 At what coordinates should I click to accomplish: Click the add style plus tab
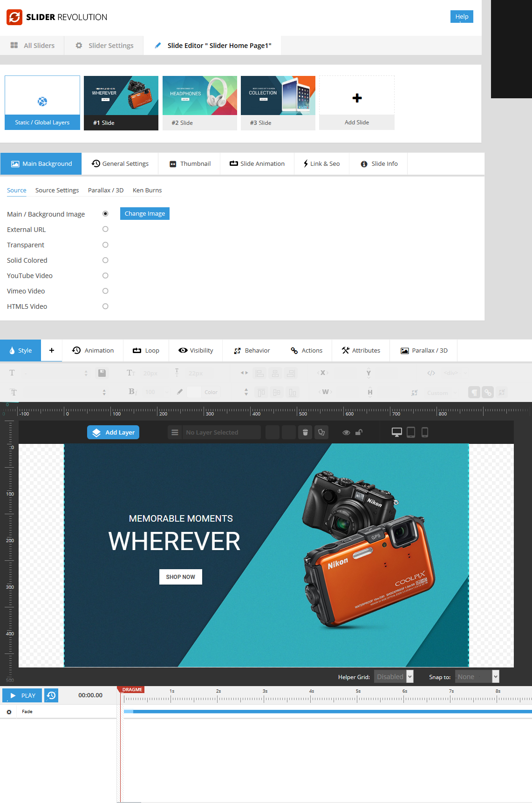tap(52, 350)
